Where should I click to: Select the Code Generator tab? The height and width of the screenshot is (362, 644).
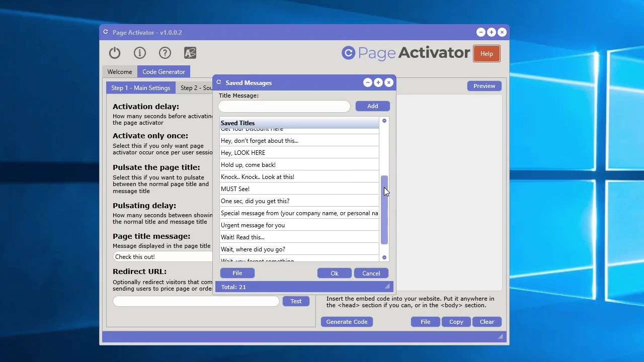[x=164, y=72]
